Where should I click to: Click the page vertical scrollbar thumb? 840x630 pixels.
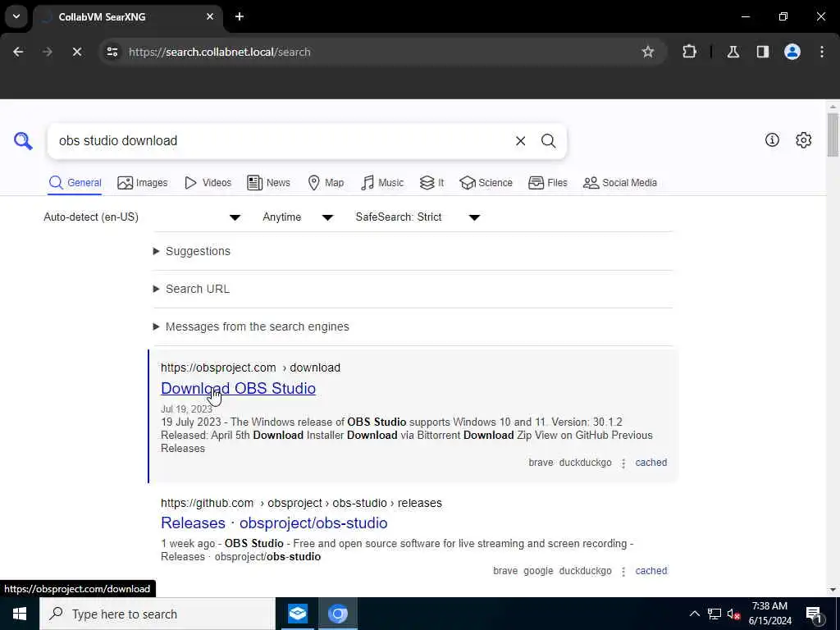pyautogui.click(x=832, y=135)
